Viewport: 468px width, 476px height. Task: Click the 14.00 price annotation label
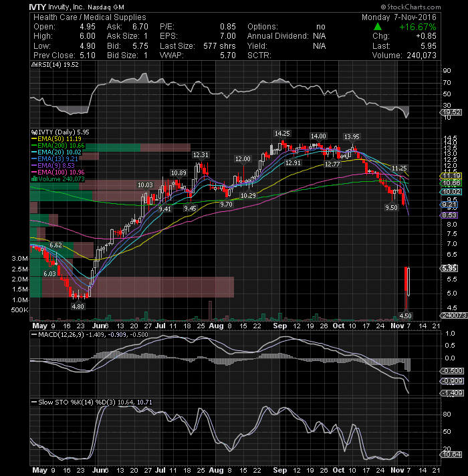point(318,136)
